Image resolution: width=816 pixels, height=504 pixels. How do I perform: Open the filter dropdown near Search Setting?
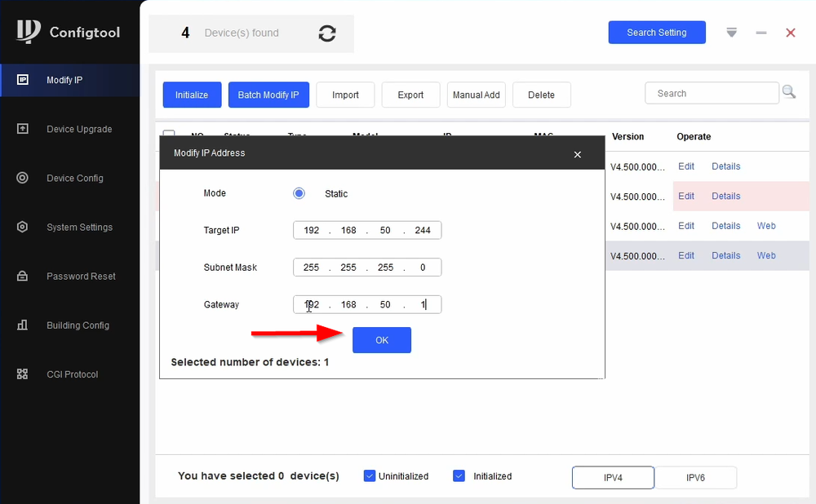pos(731,33)
